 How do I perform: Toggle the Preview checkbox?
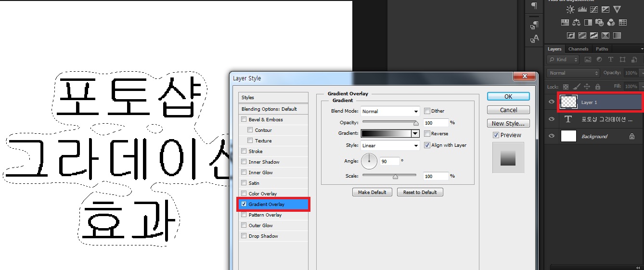pyautogui.click(x=496, y=135)
